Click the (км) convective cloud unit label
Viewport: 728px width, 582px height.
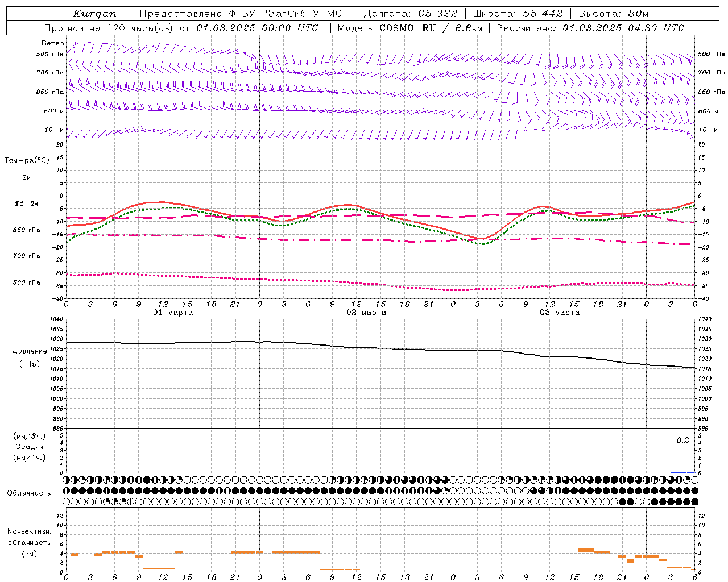[x=30, y=554]
